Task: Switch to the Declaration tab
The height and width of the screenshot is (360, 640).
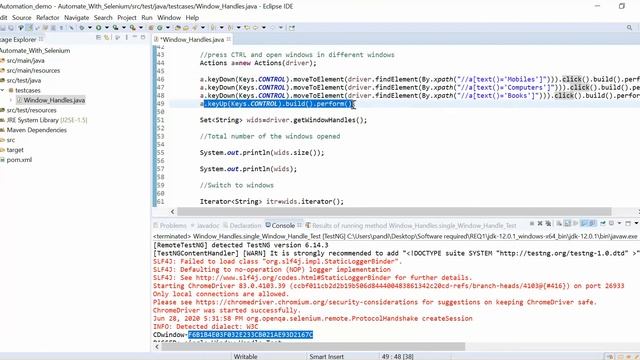Action: [x=242, y=225]
